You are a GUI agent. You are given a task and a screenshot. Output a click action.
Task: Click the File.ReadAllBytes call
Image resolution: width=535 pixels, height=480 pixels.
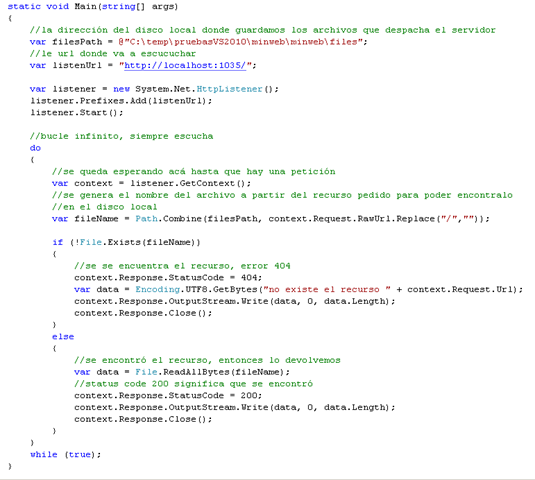(x=212, y=372)
